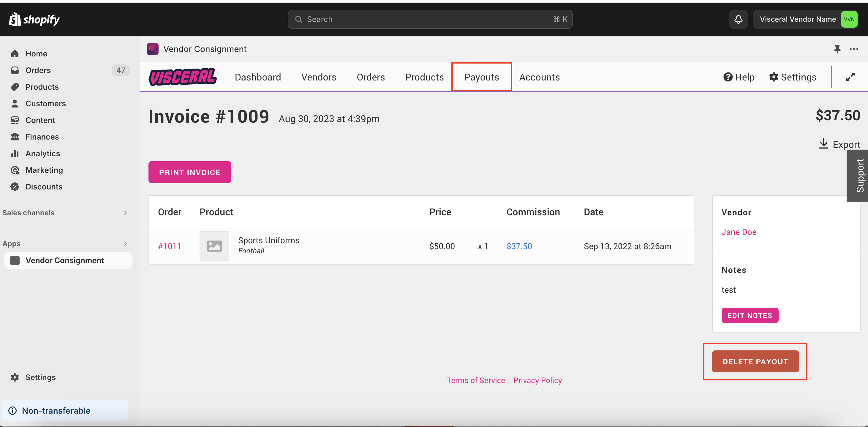
Task: Expand the Apps section chevron
Action: [x=125, y=244]
